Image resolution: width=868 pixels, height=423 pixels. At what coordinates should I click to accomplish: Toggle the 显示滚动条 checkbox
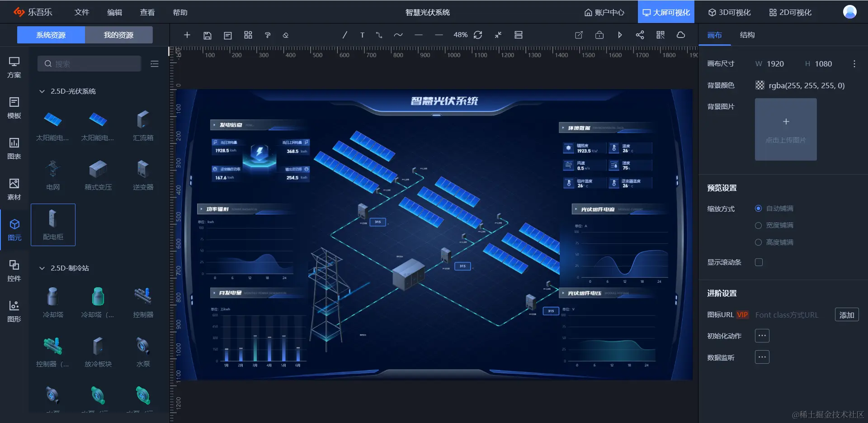click(759, 262)
